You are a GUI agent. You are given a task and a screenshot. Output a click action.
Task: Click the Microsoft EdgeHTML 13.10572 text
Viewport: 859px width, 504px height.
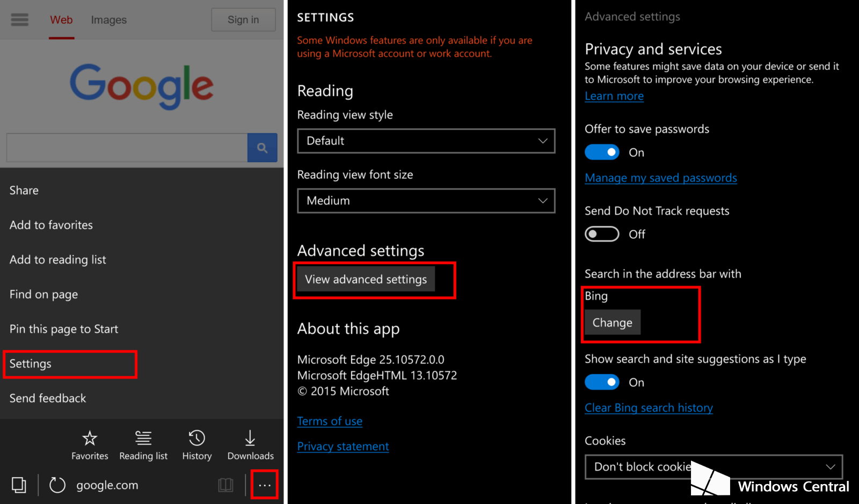[x=377, y=375]
